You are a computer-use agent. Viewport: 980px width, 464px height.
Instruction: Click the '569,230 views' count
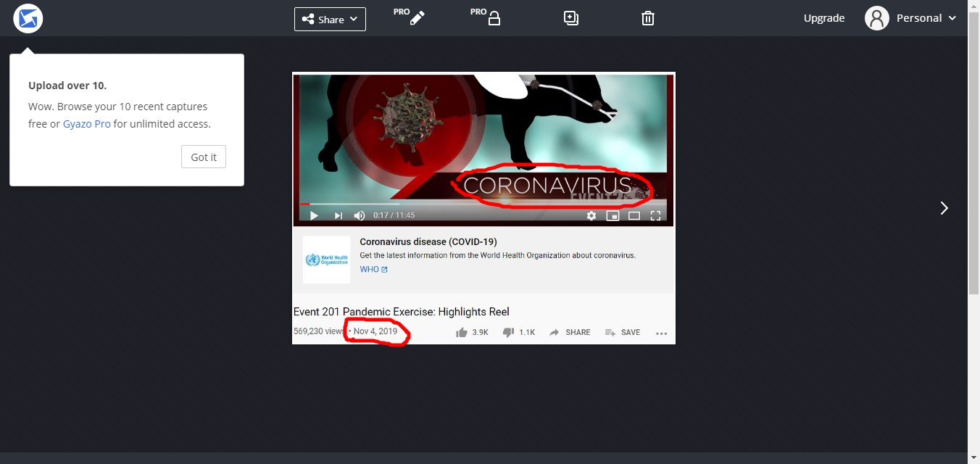coord(320,331)
